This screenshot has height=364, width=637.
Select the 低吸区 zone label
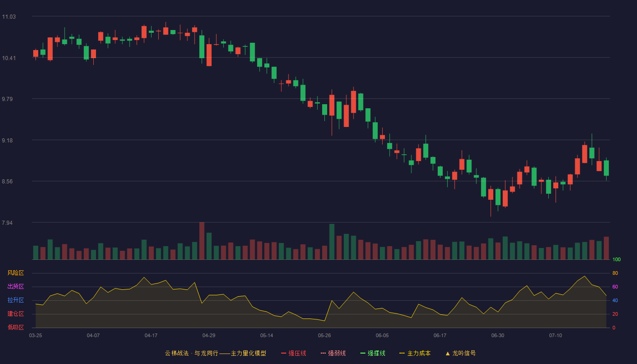point(15,327)
